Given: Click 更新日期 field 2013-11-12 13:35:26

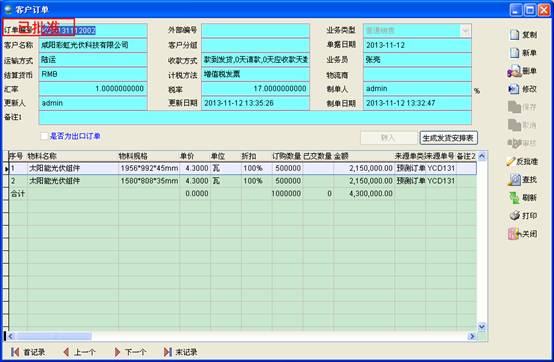Looking at the screenshot, I should click(255, 103).
